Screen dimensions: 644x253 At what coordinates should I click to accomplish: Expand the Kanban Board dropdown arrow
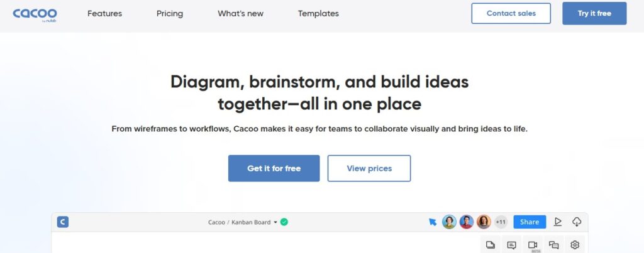275,222
